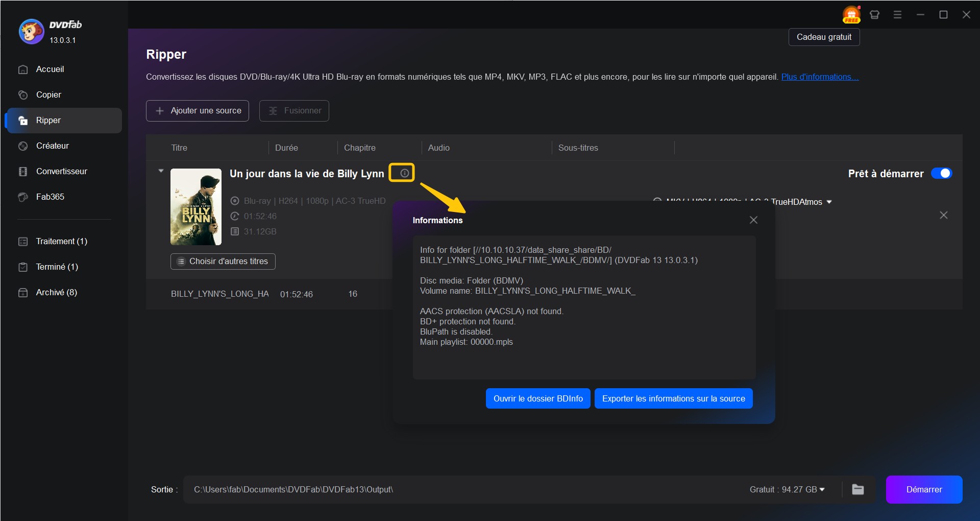Open the TrueHDAtmos profile dropdown

point(829,202)
